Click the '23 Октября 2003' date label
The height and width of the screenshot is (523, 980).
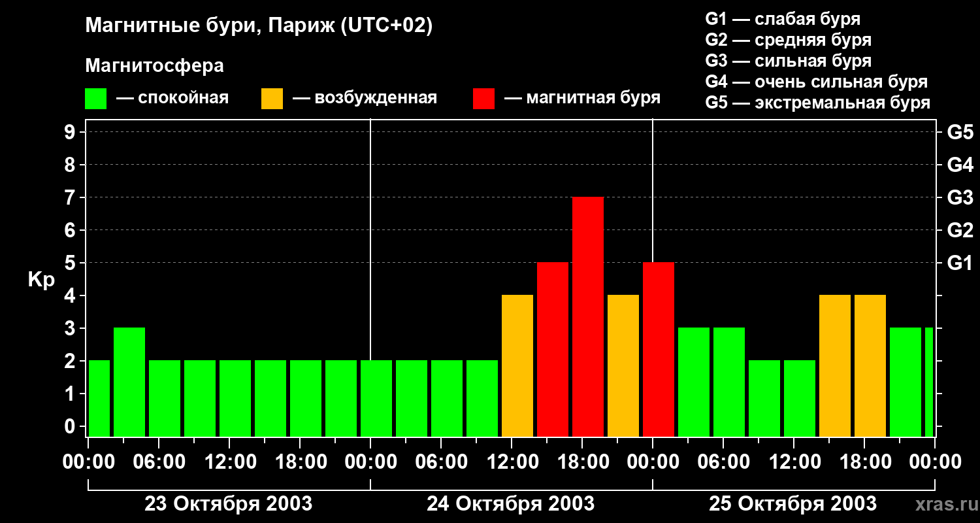(x=228, y=504)
